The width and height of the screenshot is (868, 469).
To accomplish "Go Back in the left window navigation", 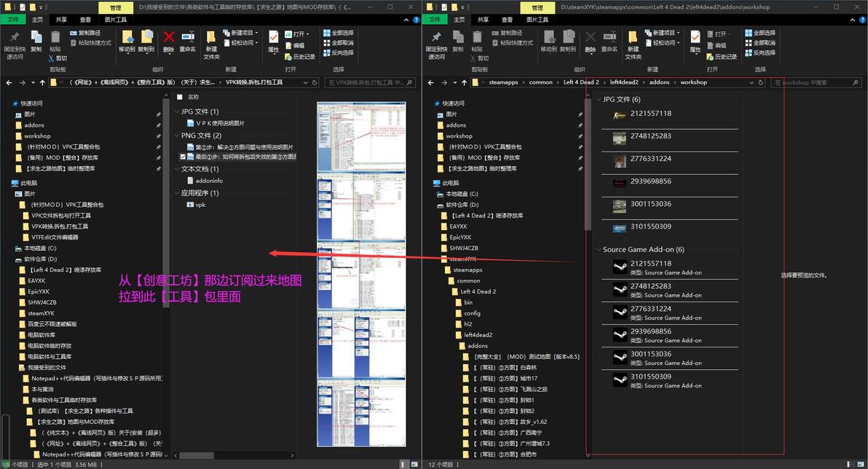I will 9,82.
